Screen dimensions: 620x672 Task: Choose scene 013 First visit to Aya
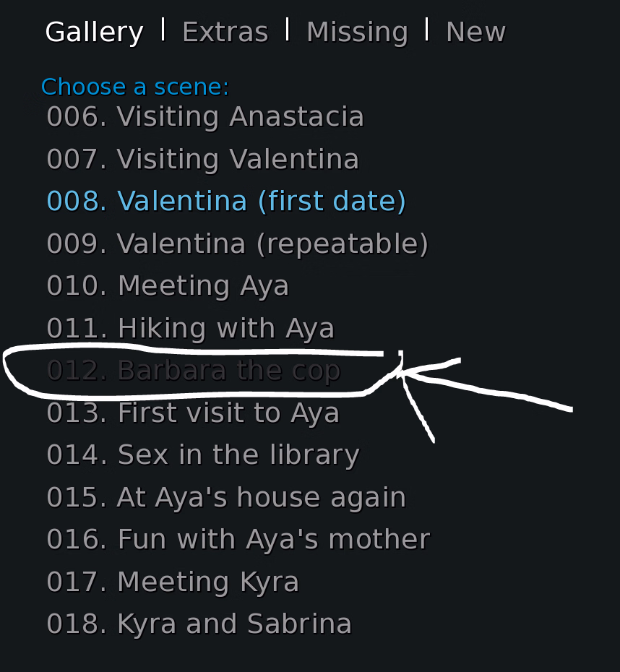click(193, 413)
